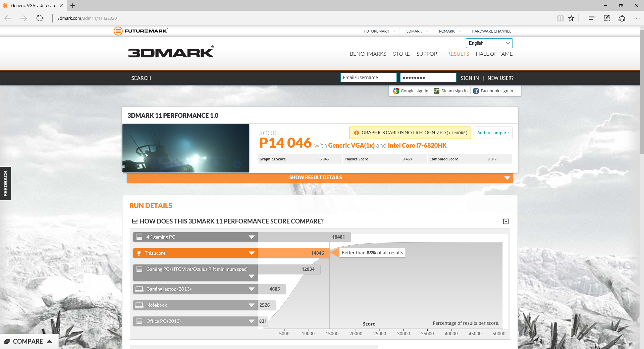The image size is (644, 349).
Task: Click the Google sign in icon
Action: [396, 91]
